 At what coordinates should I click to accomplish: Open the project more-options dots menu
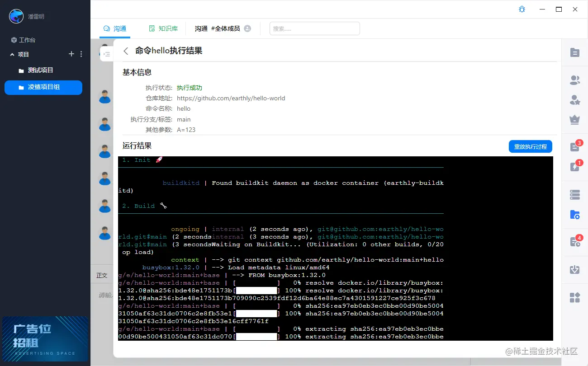[81, 54]
